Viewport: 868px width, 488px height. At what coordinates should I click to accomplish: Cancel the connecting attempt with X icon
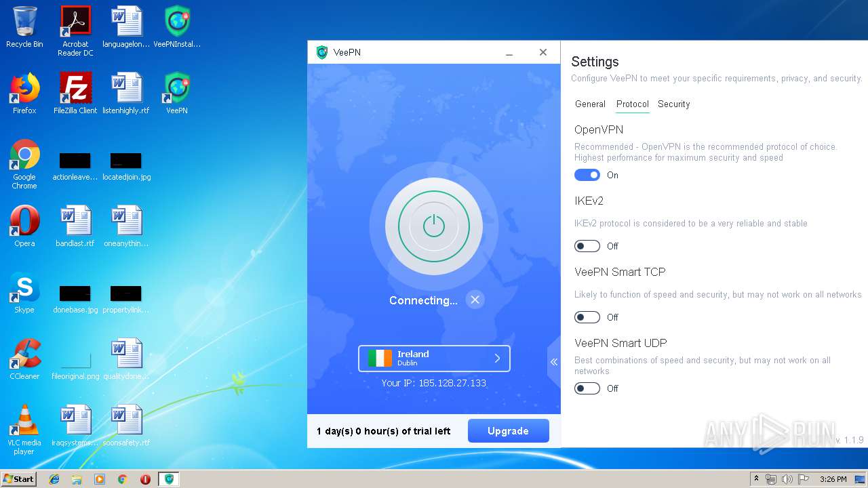[475, 300]
